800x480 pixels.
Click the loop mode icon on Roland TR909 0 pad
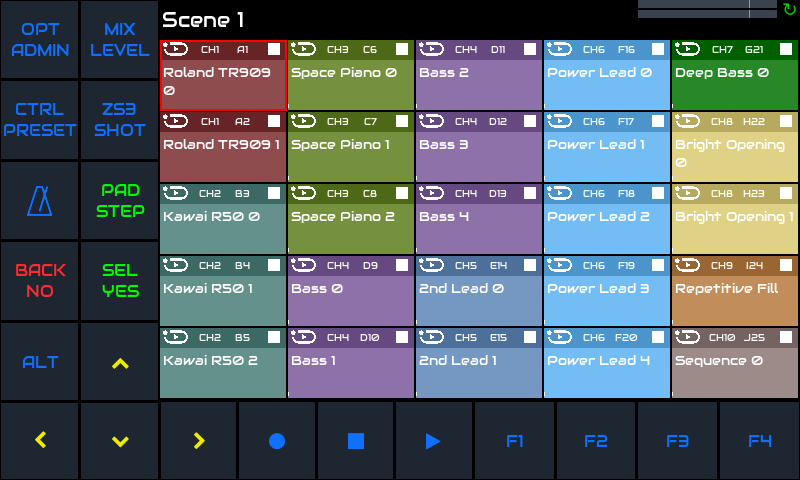(x=175, y=49)
